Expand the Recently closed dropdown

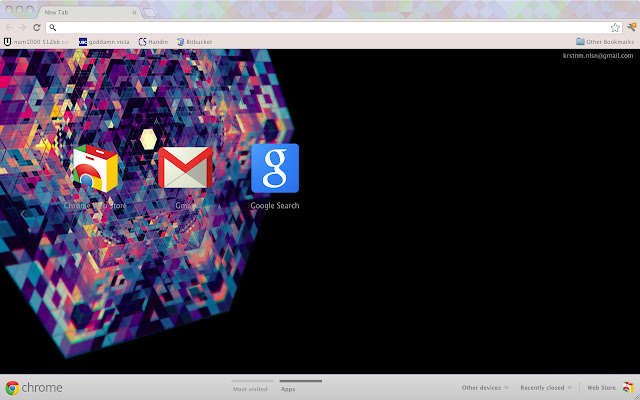click(x=546, y=388)
